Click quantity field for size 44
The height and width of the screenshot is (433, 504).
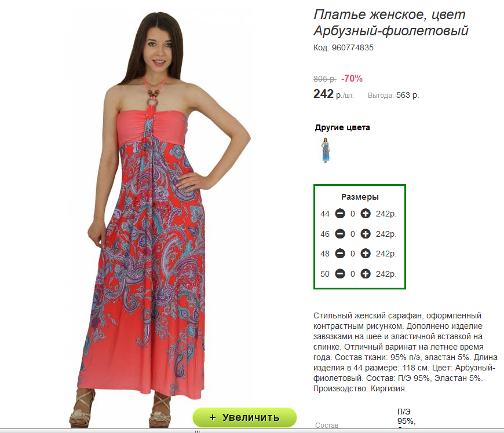tap(353, 214)
